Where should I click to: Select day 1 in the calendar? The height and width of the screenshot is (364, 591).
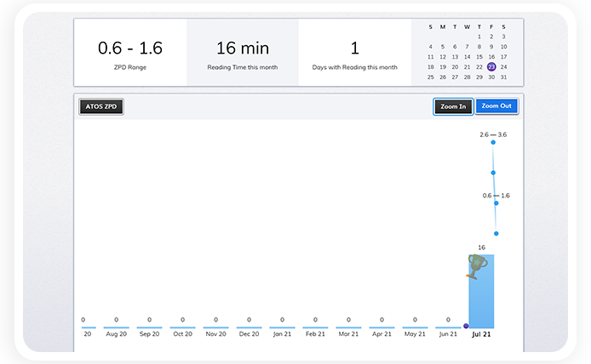479,37
